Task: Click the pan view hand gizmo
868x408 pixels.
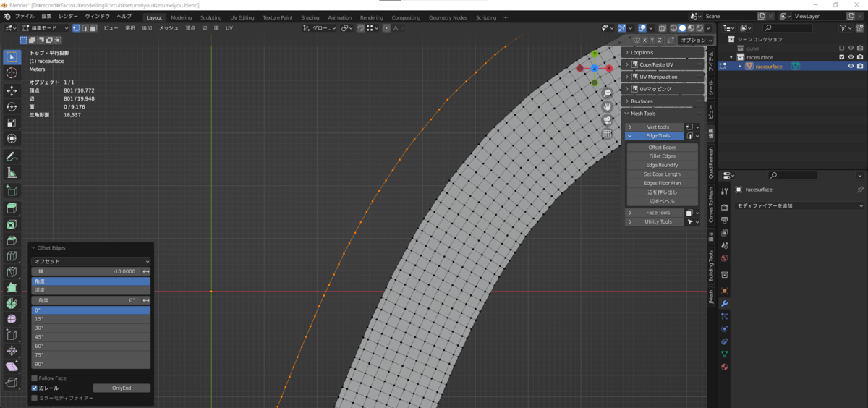Action: click(x=608, y=106)
